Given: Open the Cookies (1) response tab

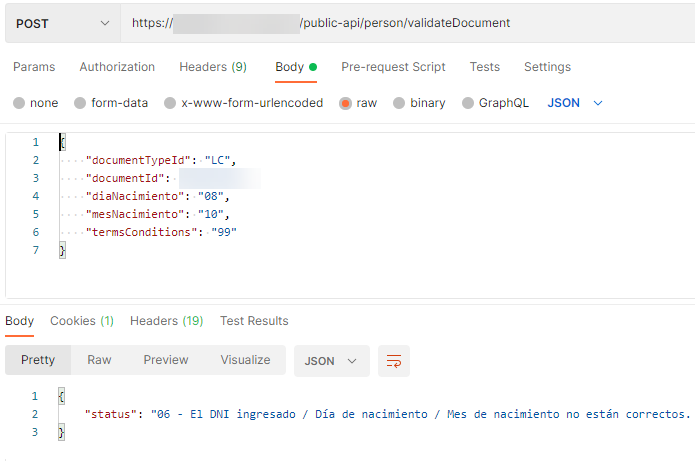Looking at the screenshot, I should (82, 321).
